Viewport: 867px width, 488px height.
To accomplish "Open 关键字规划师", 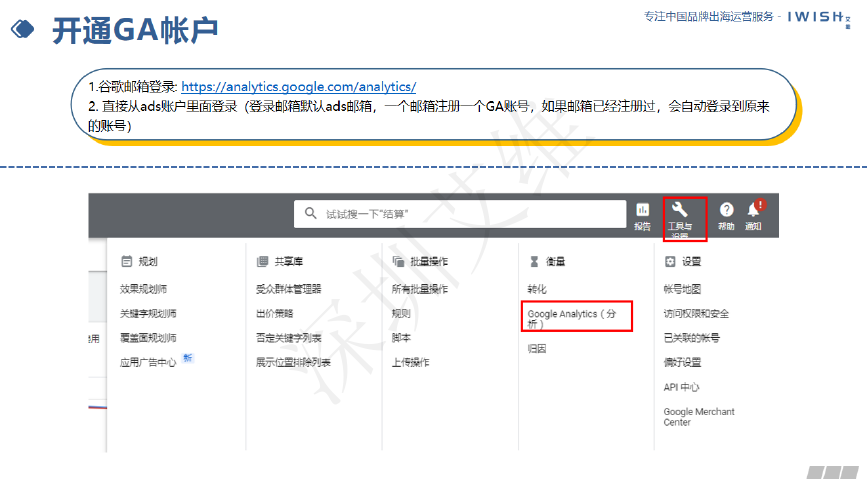I will tap(148, 313).
